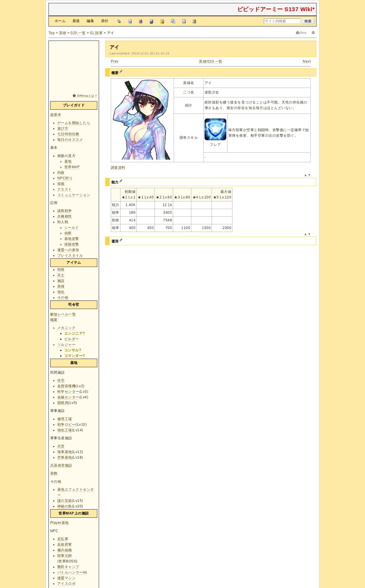
Task: Click Top in the breadcrumb
Action: tap(51, 33)
